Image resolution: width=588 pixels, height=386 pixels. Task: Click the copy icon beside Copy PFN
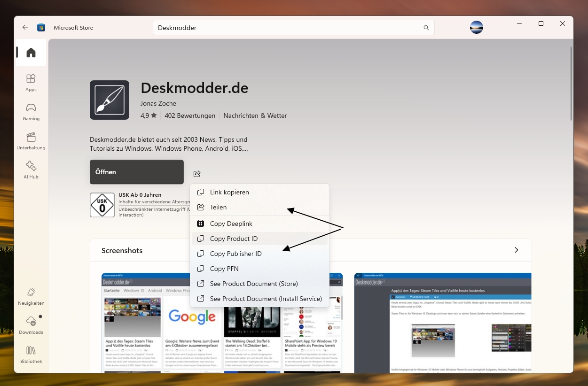(201, 269)
